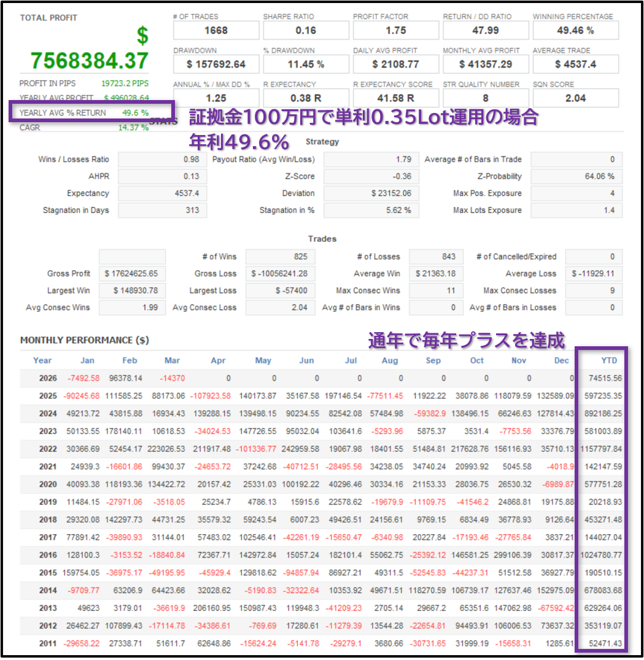Select Stagnation in Days field 313
The width and height of the screenshot is (644, 660).
click(x=163, y=210)
